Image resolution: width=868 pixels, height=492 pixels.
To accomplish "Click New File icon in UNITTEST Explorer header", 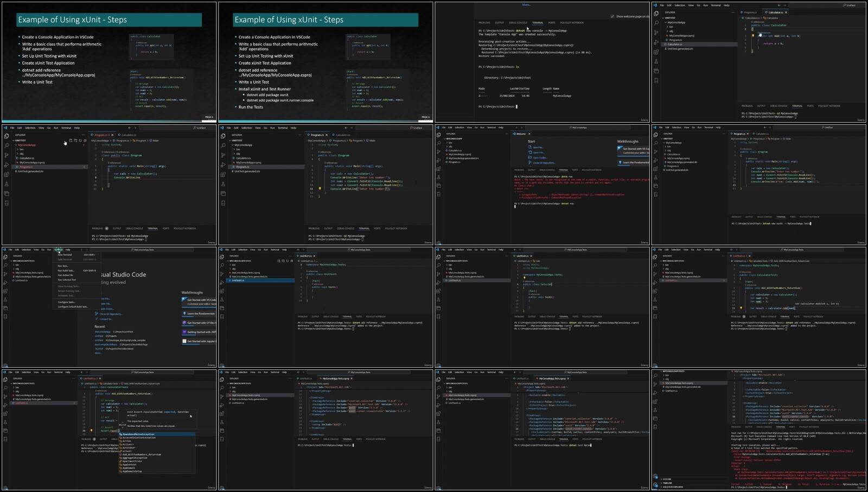I will coord(71,141).
